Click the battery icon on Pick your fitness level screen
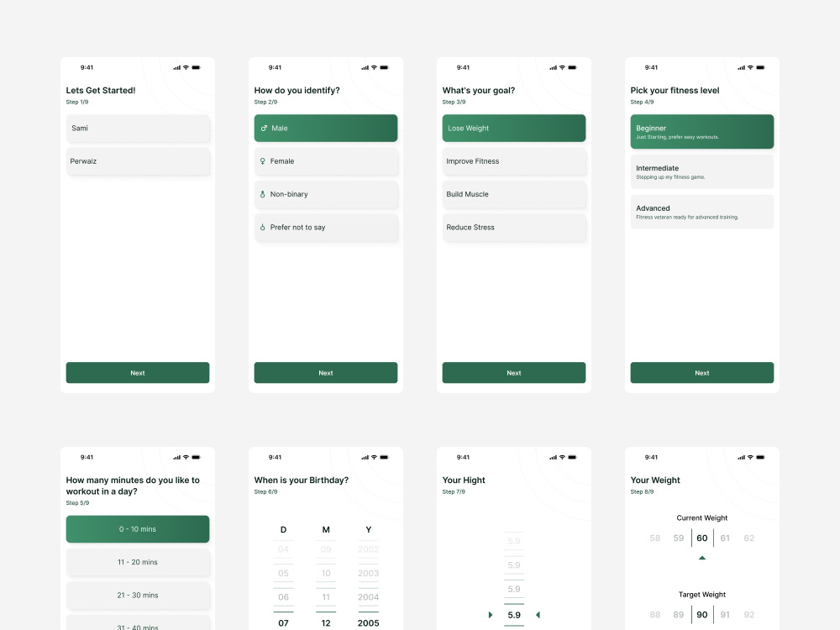 (x=761, y=67)
